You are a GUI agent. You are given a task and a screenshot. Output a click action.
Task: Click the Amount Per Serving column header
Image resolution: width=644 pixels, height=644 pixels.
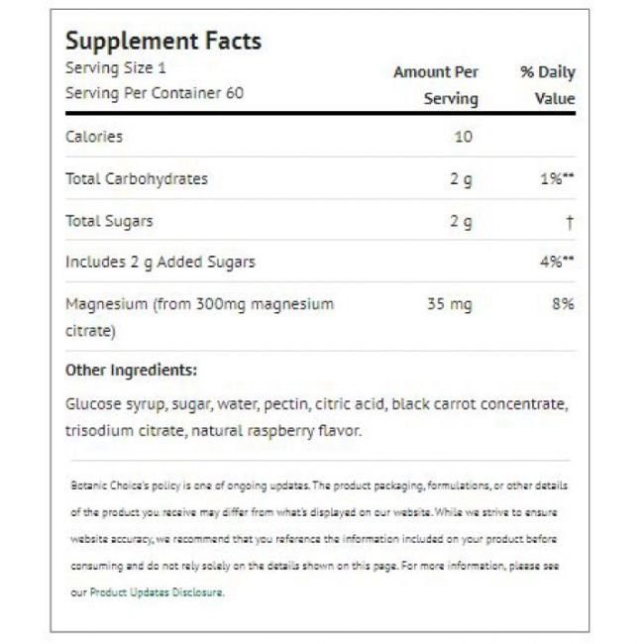coord(436,85)
